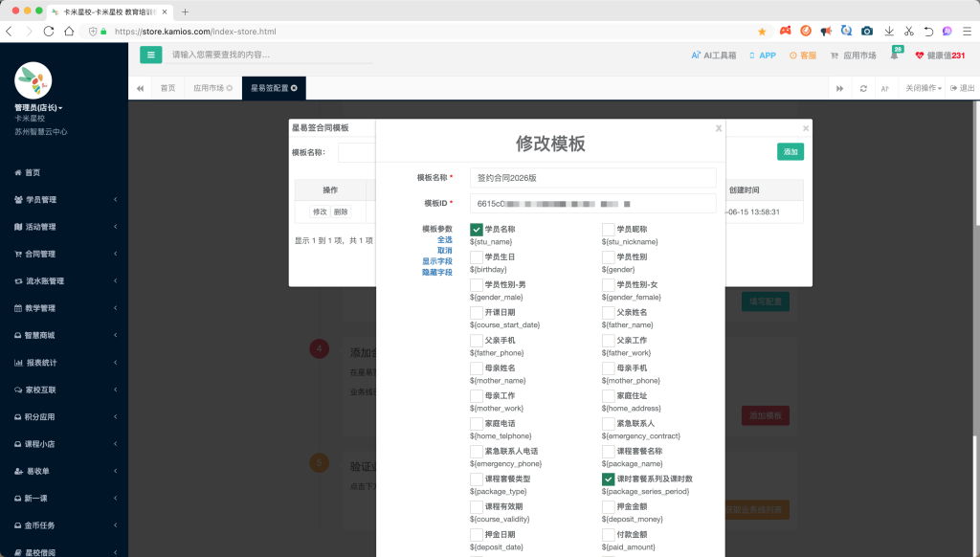Click 修改 in the template table row
The height and width of the screenshot is (557, 980).
pyautogui.click(x=320, y=212)
